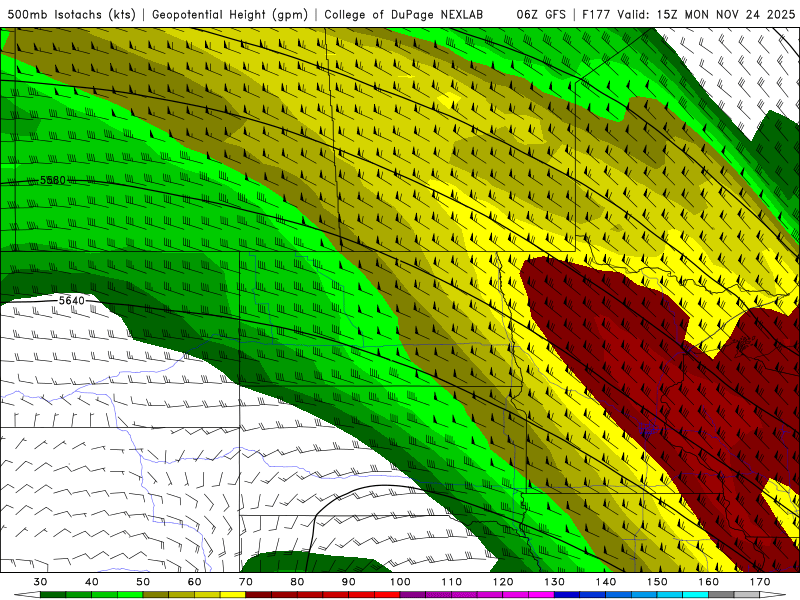Click the 'College of DuPage NEXLAB' header text
The height and width of the screenshot is (600, 800).
[404, 14]
